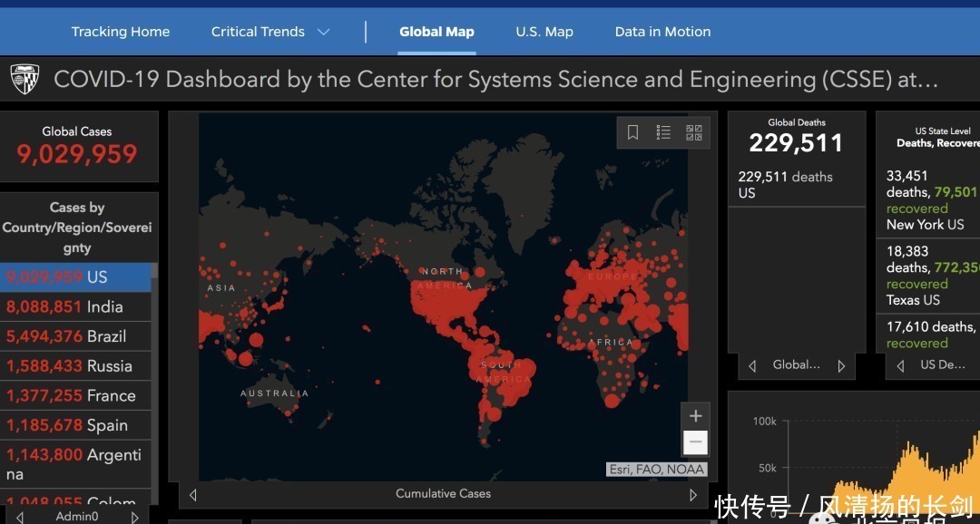The height and width of the screenshot is (524, 980).
Task: Click left arrow beside Global… deaths label
Action: [x=752, y=366]
